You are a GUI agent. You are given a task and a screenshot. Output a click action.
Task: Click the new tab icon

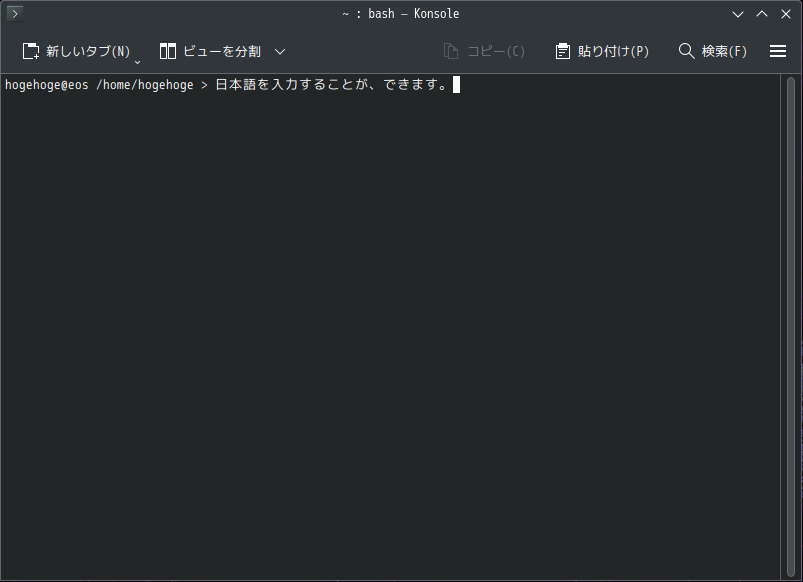(x=31, y=51)
